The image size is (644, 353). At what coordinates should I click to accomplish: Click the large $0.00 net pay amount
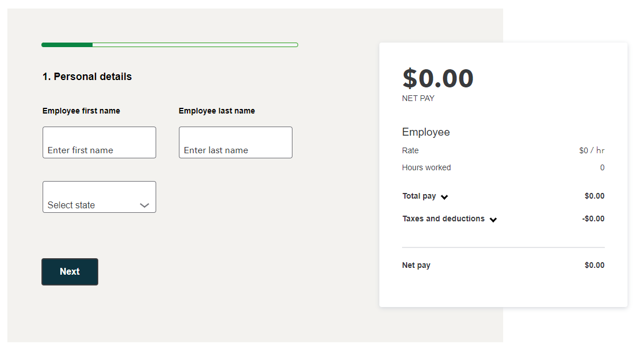point(438,78)
